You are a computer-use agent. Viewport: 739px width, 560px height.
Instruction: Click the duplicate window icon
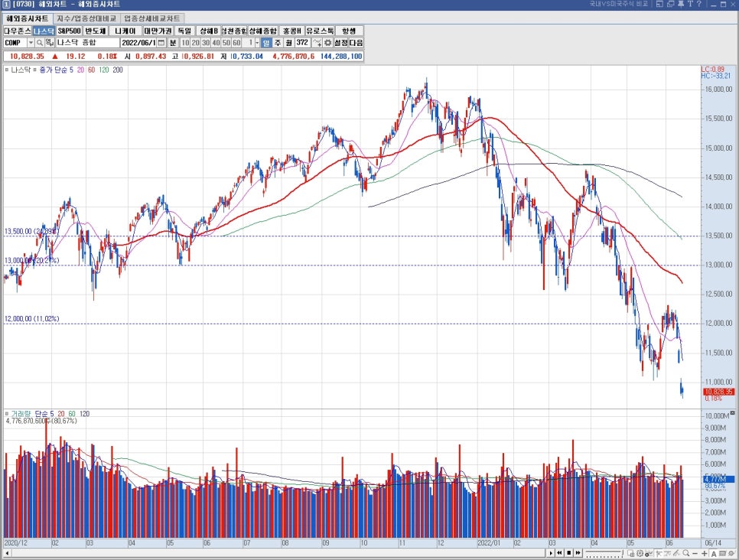click(x=670, y=4)
